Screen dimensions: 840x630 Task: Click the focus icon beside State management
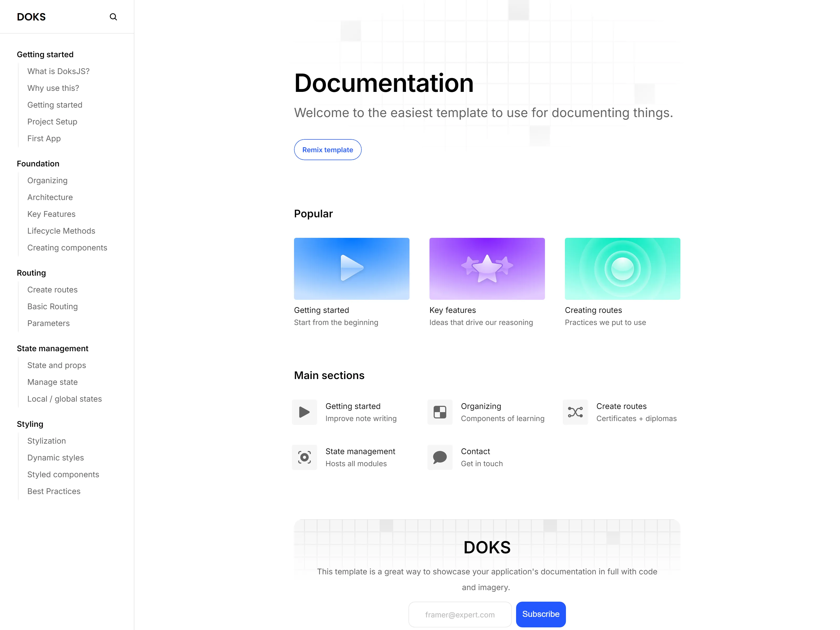coord(304,457)
